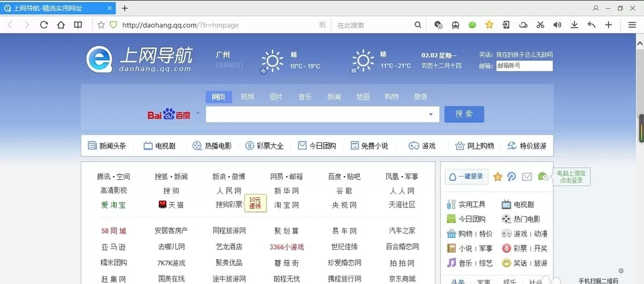This screenshot has height=284, width=644.
Task: Select the 地图 search tab
Action: point(363,97)
